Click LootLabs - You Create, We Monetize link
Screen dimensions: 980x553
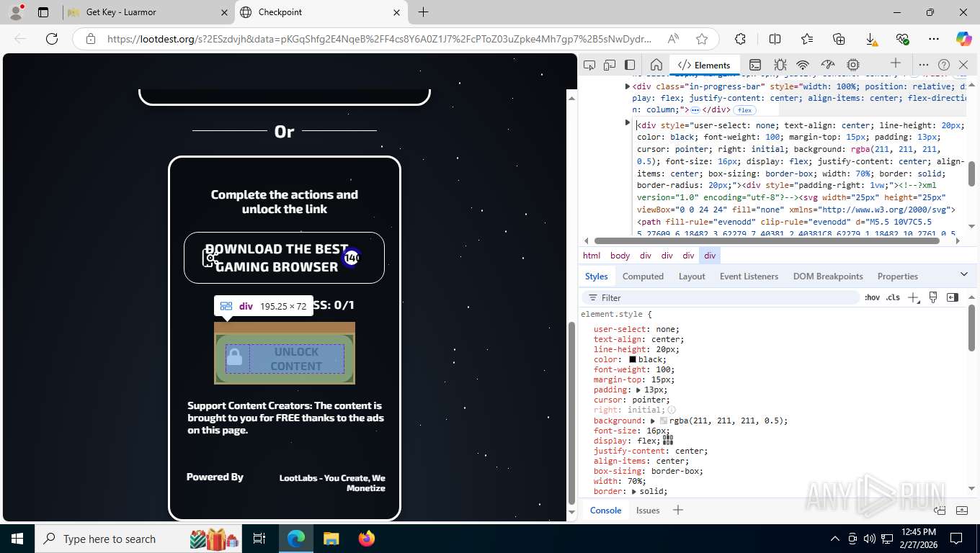click(x=332, y=482)
